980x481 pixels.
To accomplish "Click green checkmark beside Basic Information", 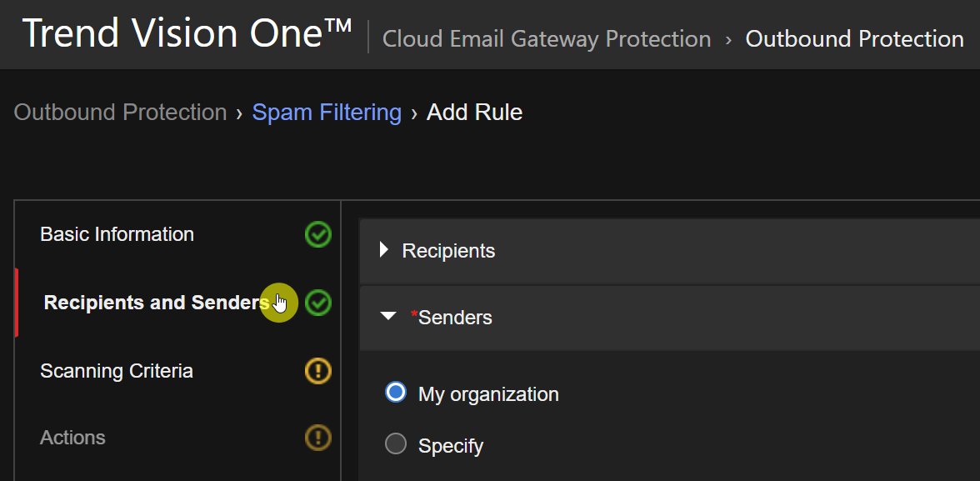I will [317, 235].
